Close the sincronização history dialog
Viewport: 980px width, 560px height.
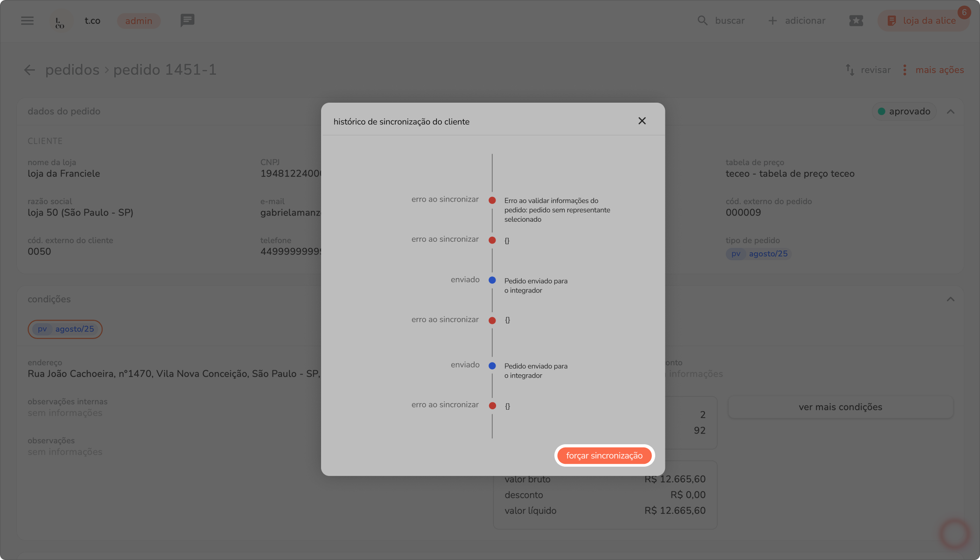click(x=642, y=121)
